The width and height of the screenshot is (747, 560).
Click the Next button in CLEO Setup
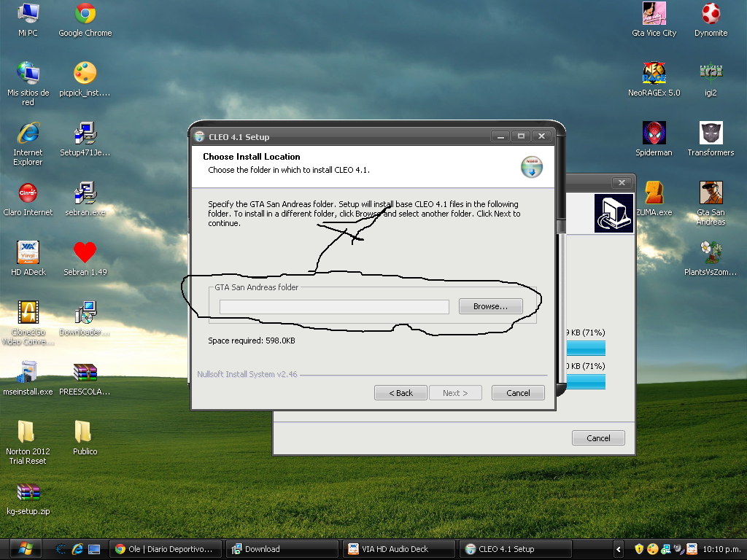coord(455,393)
